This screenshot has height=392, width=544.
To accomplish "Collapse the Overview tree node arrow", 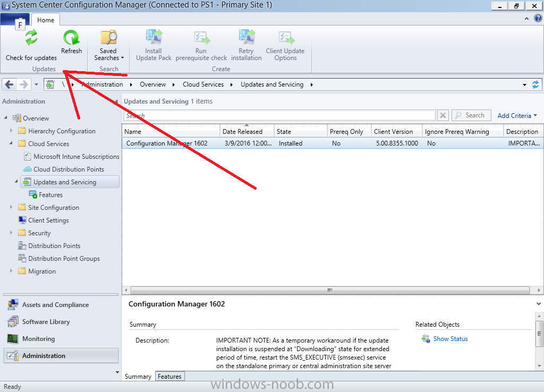I will coord(5,117).
